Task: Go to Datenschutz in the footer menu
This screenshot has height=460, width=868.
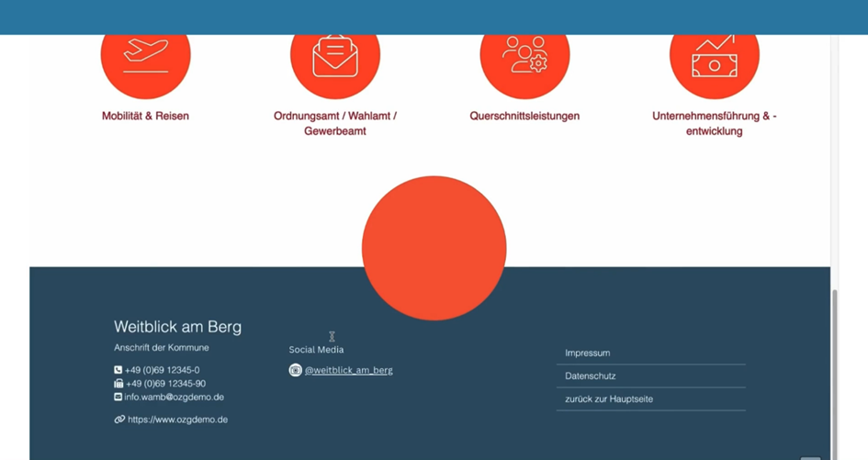Action: click(591, 376)
